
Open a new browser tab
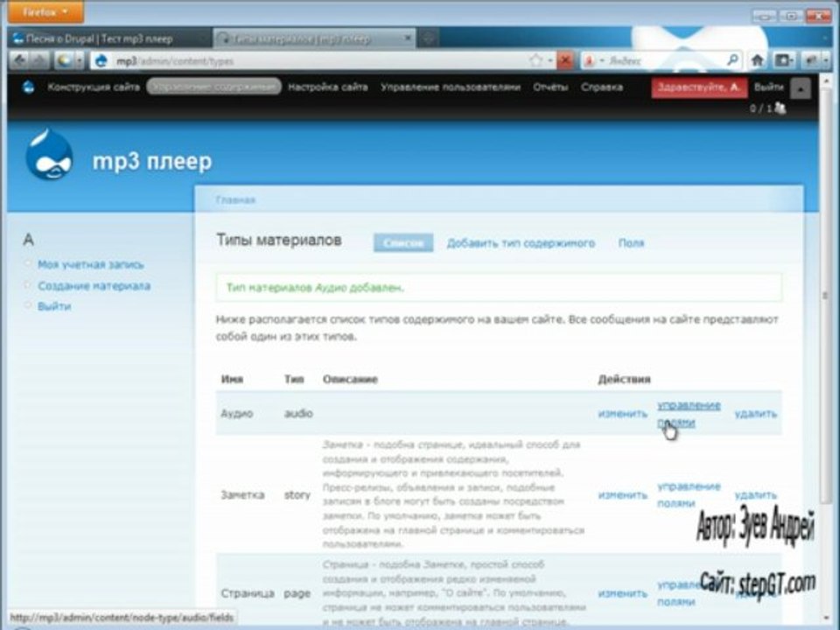428,38
